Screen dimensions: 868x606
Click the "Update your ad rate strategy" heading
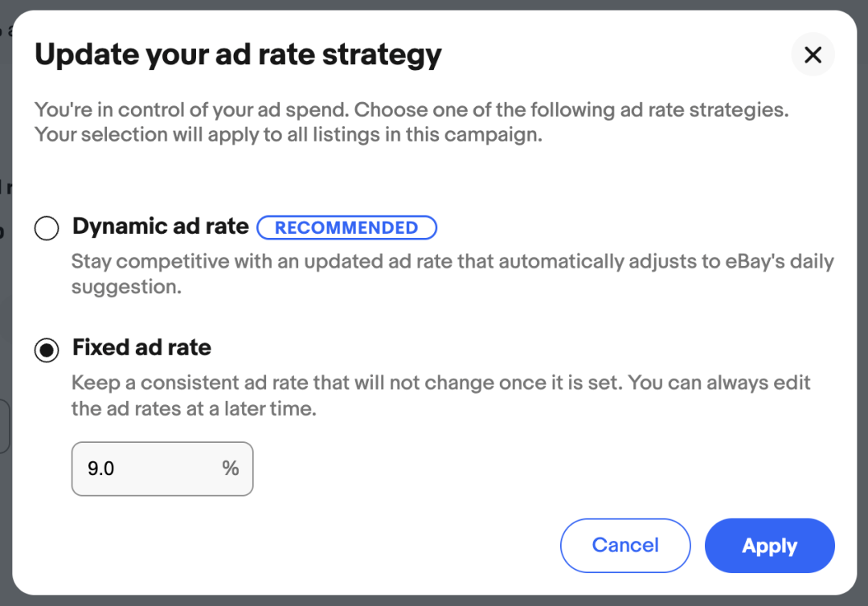click(238, 55)
